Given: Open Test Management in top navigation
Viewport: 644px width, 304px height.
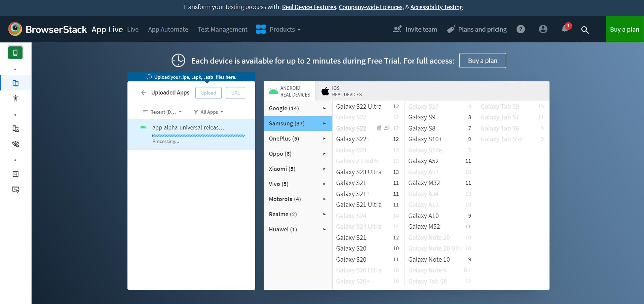Looking at the screenshot, I should (223, 30).
